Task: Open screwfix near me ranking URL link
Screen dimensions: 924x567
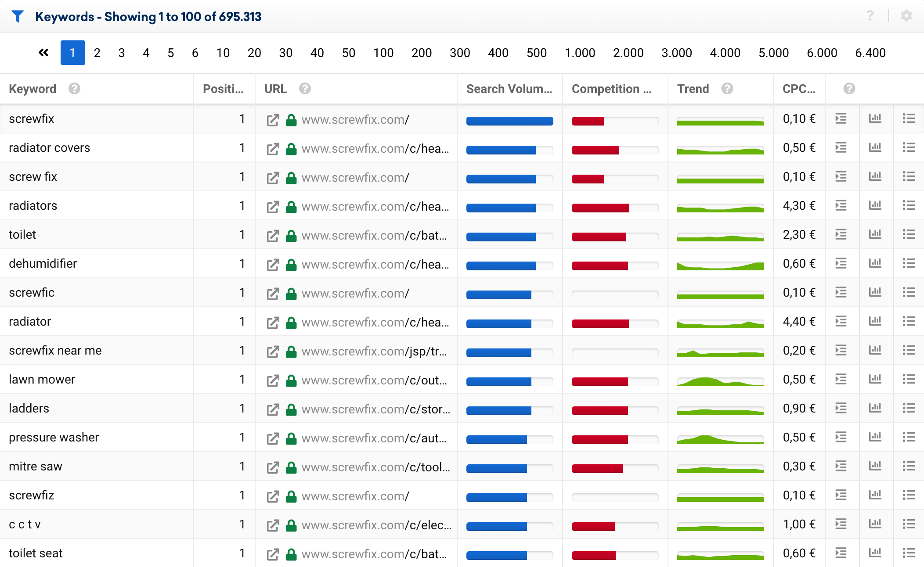Action: pyautogui.click(x=374, y=351)
